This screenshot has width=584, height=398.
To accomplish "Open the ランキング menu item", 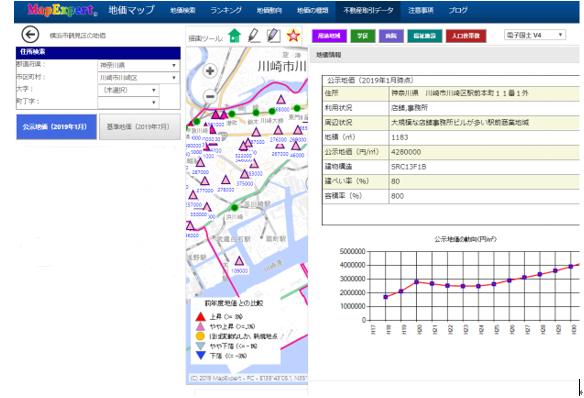I will click(x=226, y=10).
